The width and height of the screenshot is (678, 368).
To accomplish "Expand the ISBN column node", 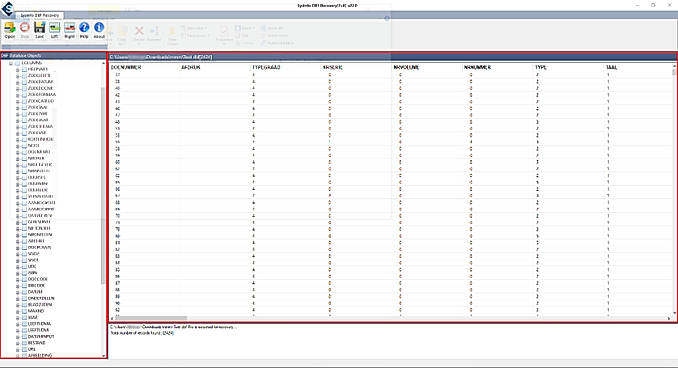I will pyautogui.click(x=18, y=273).
